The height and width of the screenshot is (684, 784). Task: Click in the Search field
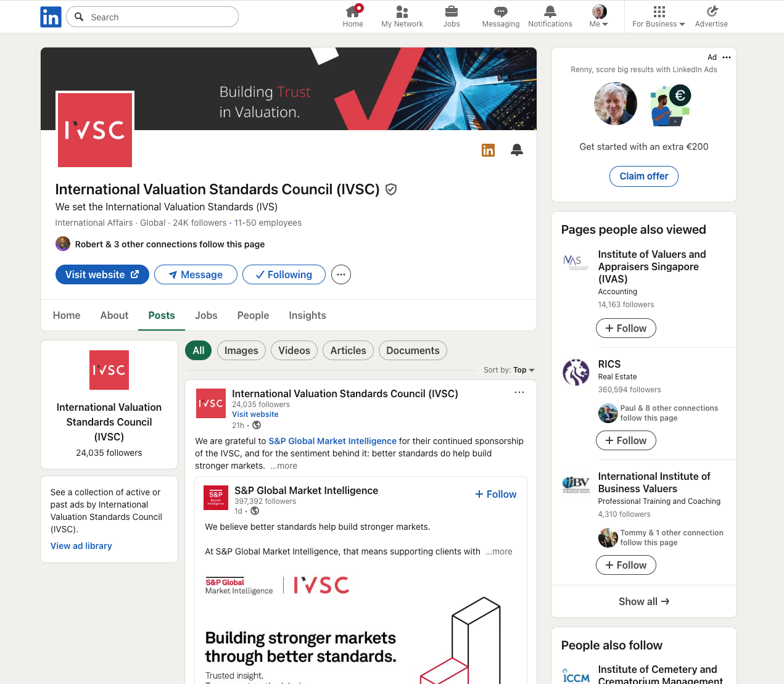pos(152,17)
